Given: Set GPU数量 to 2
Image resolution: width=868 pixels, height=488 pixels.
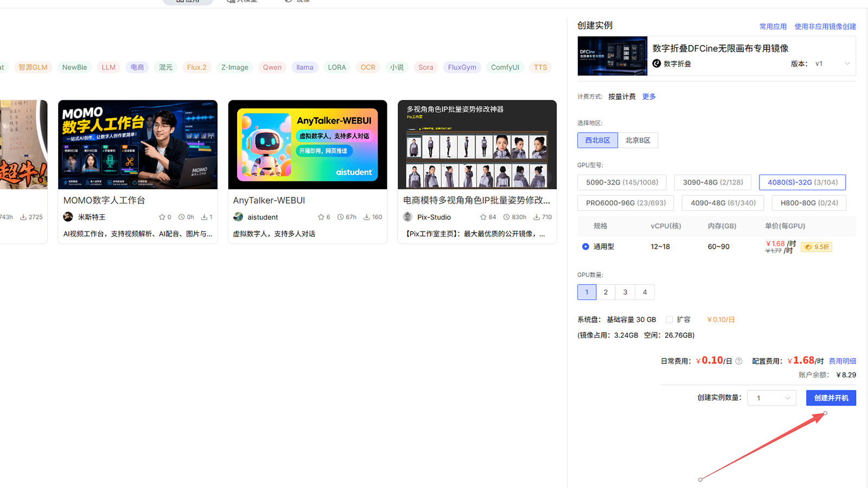Looking at the screenshot, I should (606, 292).
